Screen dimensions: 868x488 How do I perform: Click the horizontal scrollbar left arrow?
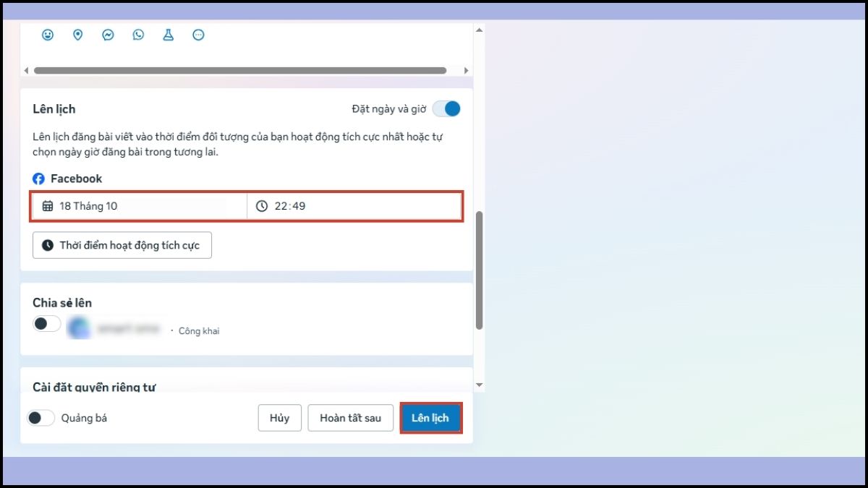pos(27,70)
